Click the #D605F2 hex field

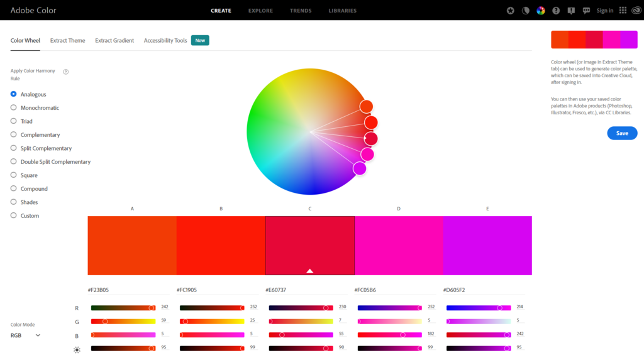(484, 290)
